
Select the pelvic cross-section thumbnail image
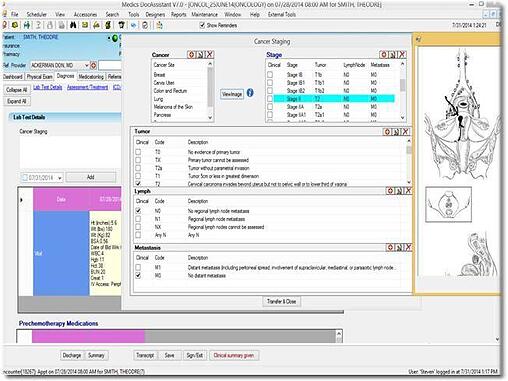(x=449, y=204)
